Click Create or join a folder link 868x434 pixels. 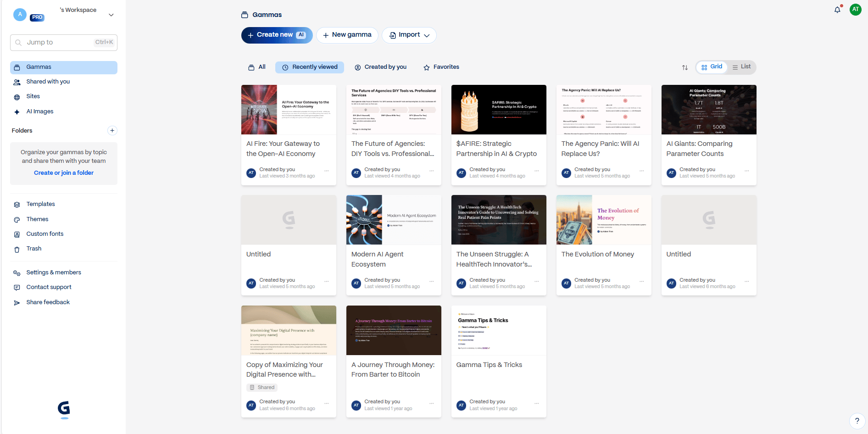pyautogui.click(x=64, y=173)
